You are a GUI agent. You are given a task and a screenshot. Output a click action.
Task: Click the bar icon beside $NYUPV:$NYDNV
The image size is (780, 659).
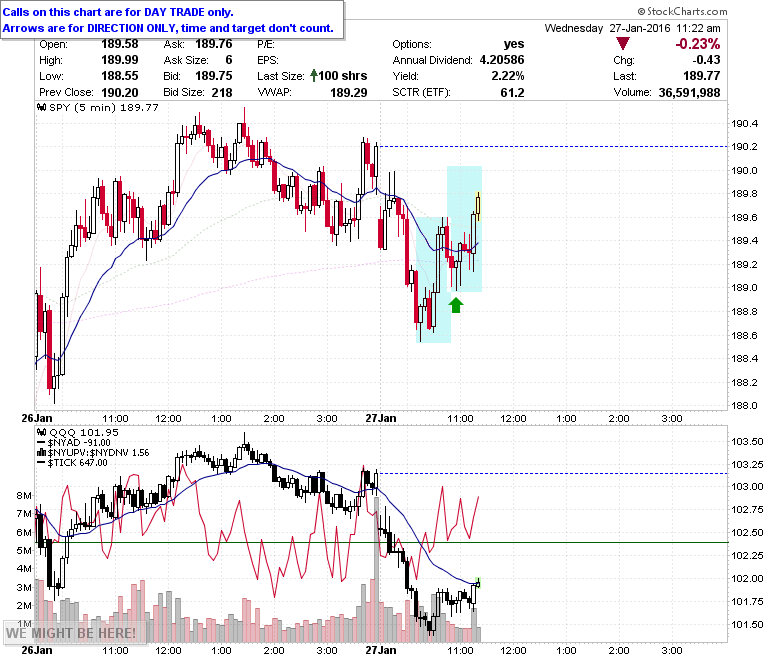click(42, 453)
